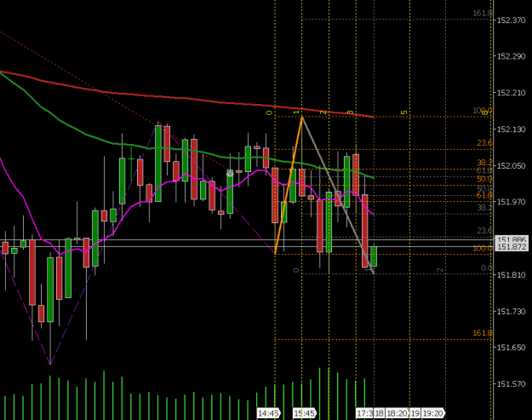Click the 14:45 time marker label
This screenshot has height=420, width=532.
pos(268,413)
